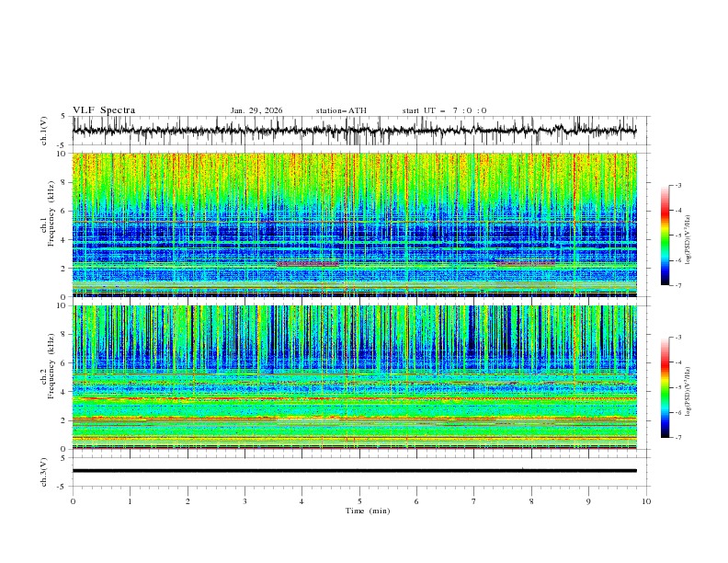The image size is (728, 563).
Task: Click the ch.1(V) waveform trace
Action: point(354,131)
